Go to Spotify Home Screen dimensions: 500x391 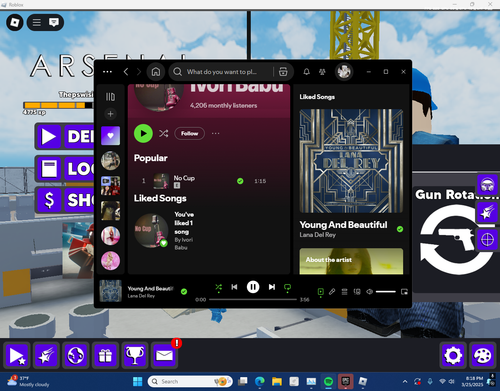click(156, 72)
